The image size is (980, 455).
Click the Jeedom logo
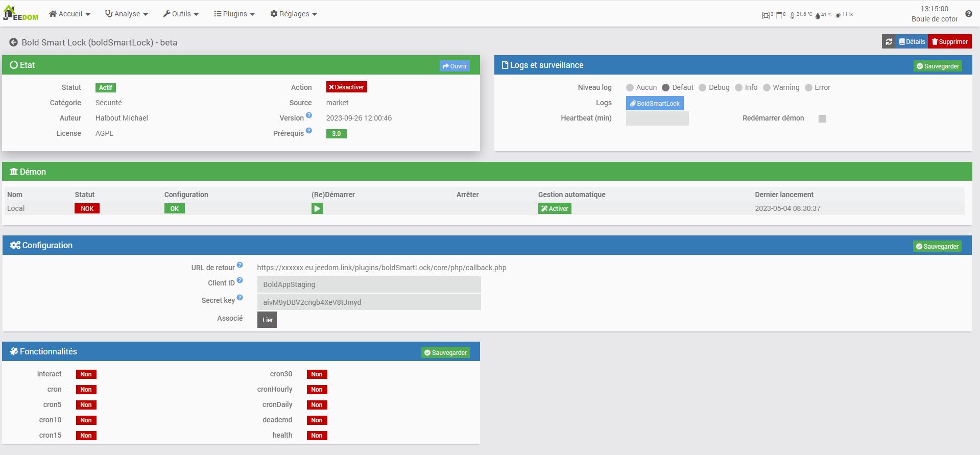20,13
